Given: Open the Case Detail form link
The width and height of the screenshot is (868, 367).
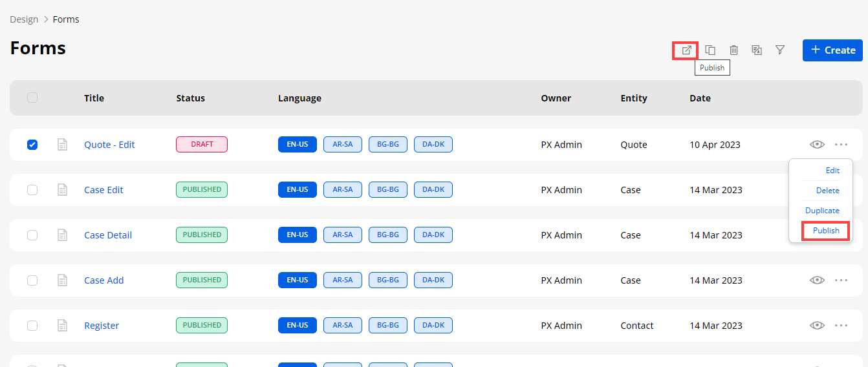Looking at the screenshot, I should pyautogui.click(x=108, y=235).
